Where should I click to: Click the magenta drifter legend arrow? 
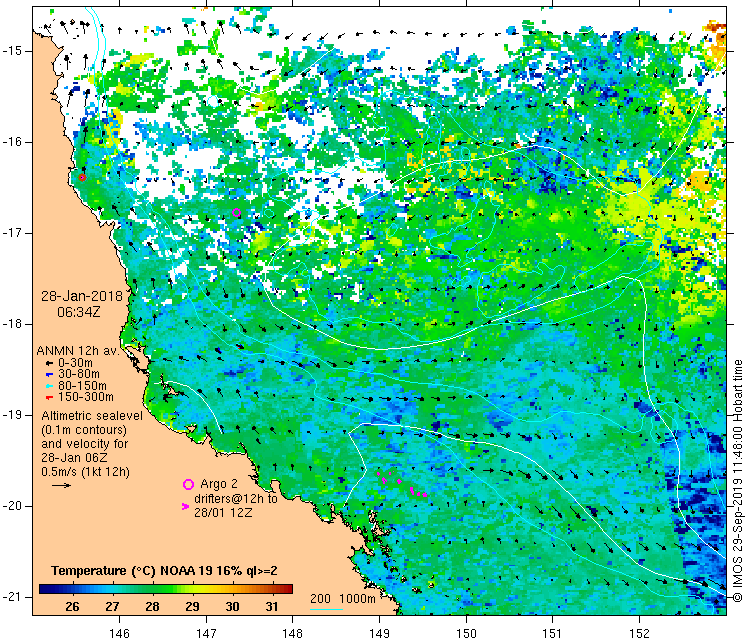[186, 506]
